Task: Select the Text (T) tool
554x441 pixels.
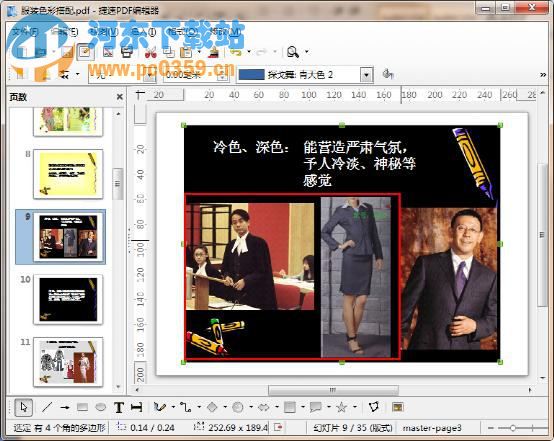Action: 119,407
